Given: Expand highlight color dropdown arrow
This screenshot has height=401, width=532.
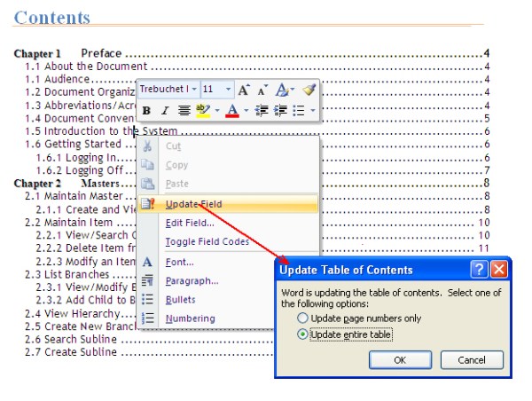Looking at the screenshot, I should (x=217, y=110).
